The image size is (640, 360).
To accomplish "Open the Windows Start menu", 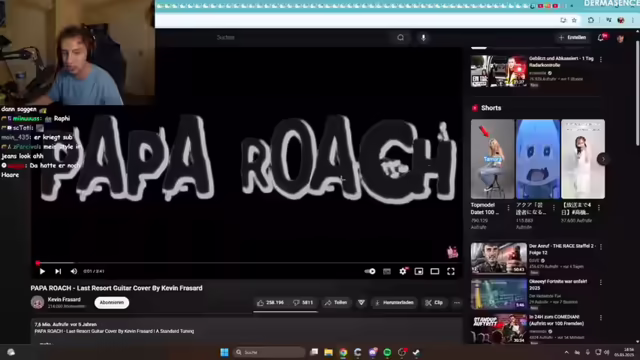I will 224,352.
